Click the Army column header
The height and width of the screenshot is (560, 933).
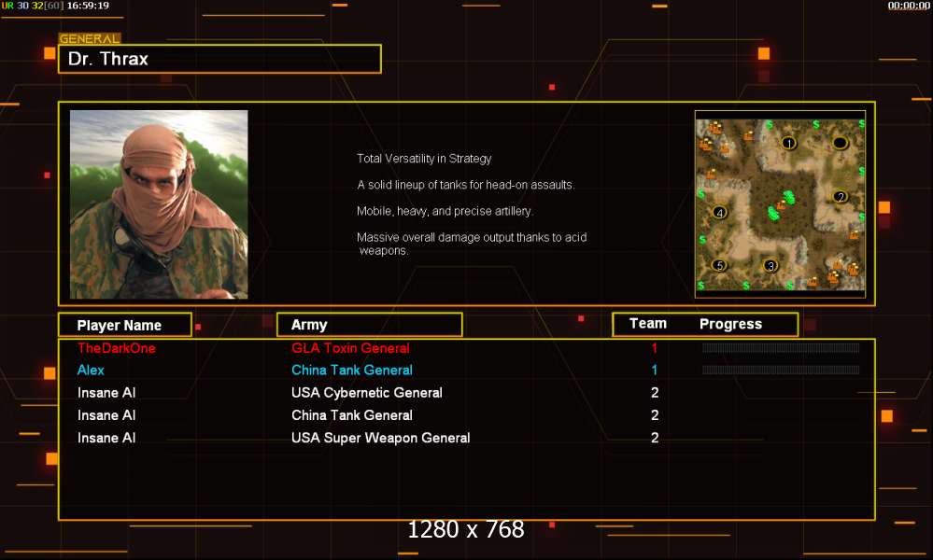[x=370, y=325]
